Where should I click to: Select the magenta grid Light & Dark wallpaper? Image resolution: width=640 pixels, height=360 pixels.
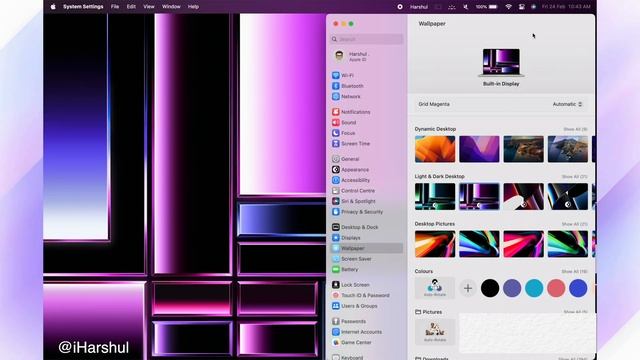(479, 197)
